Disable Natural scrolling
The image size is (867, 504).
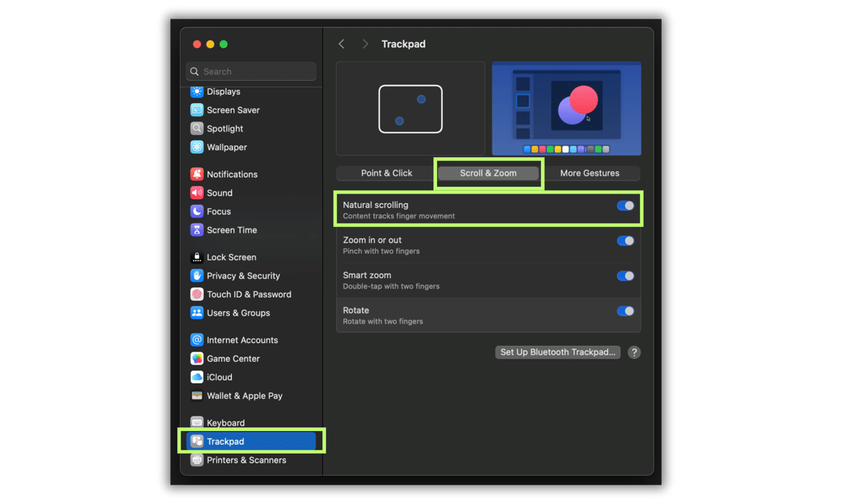(x=625, y=206)
